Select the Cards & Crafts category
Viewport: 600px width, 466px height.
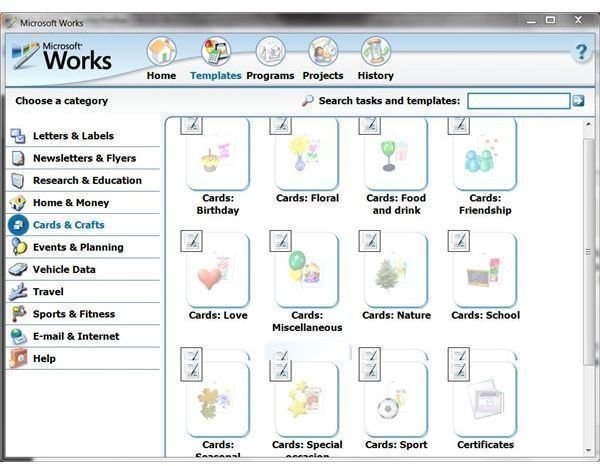68,225
